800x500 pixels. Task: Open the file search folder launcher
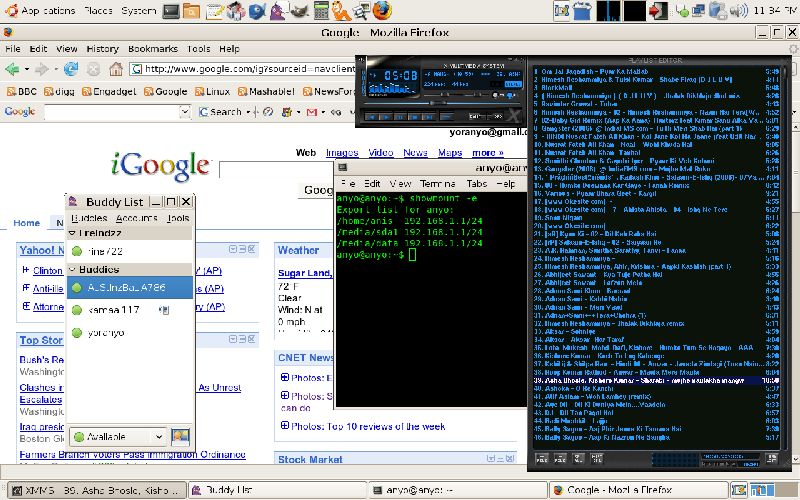191,10
